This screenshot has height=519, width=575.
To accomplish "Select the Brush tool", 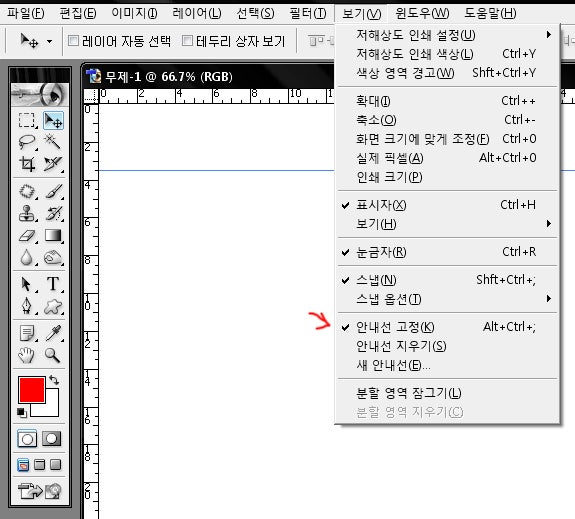I will coord(53,191).
